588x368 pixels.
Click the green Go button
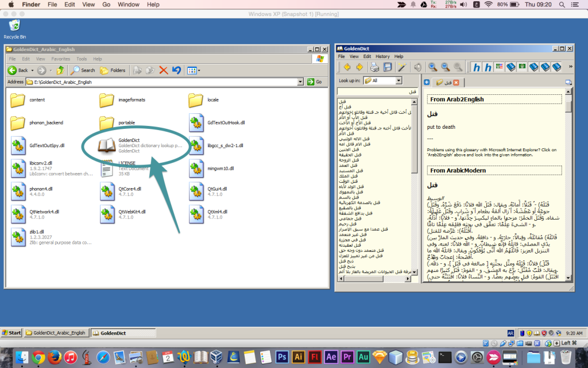[315, 82]
